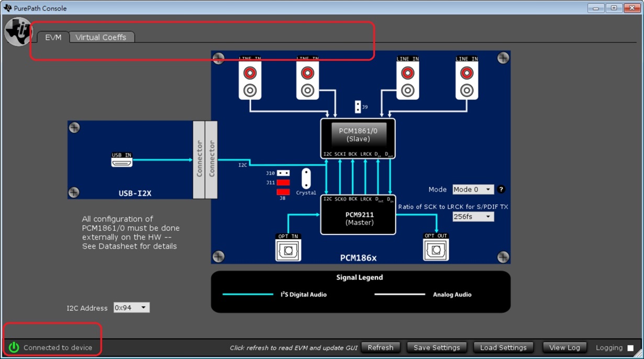Click the 'Connected to device' status text
644x359 pixels.
tap(58, 347)
